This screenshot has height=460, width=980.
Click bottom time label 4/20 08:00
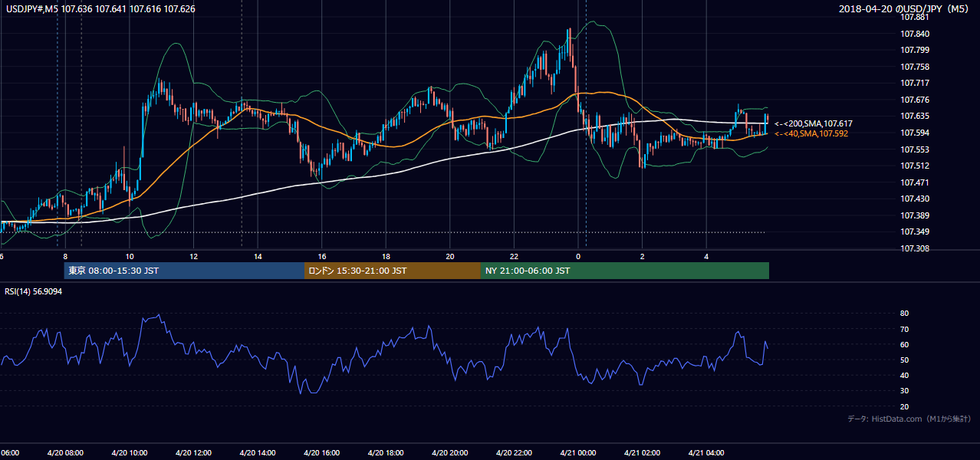pos(65,452)
